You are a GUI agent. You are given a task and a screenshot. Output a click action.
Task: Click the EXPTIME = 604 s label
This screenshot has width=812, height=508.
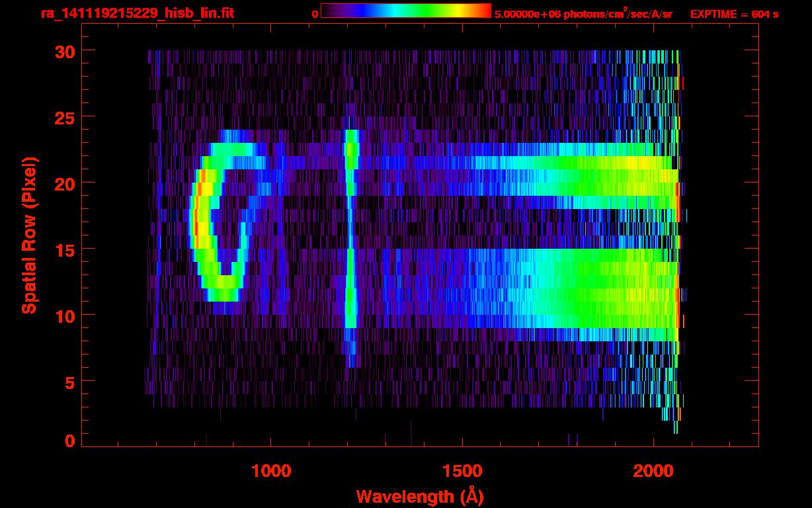point(734,14)
